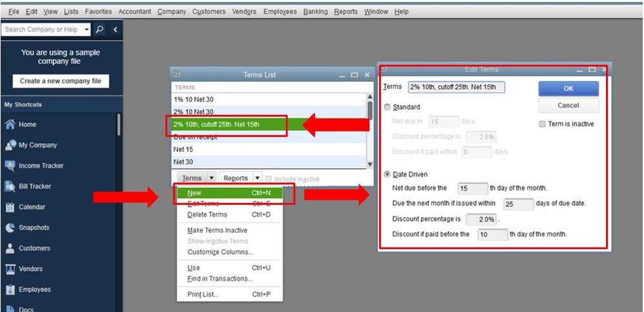The image size is (644, 312).
Task: Select the 2% 10th, cutoff 25th term row
Action: pos(269,124)
